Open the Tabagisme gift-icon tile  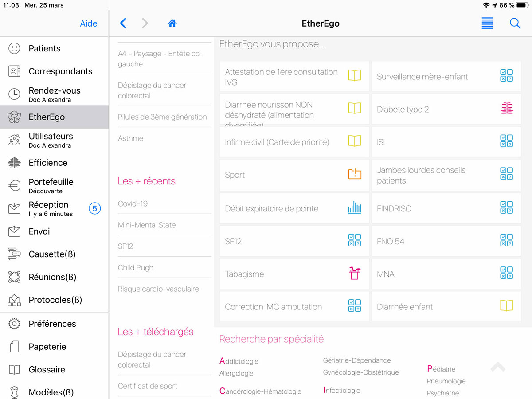pos(294,274)
